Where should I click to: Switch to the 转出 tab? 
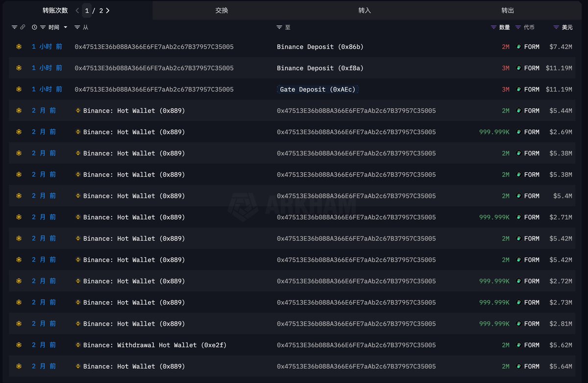(508, 10)
